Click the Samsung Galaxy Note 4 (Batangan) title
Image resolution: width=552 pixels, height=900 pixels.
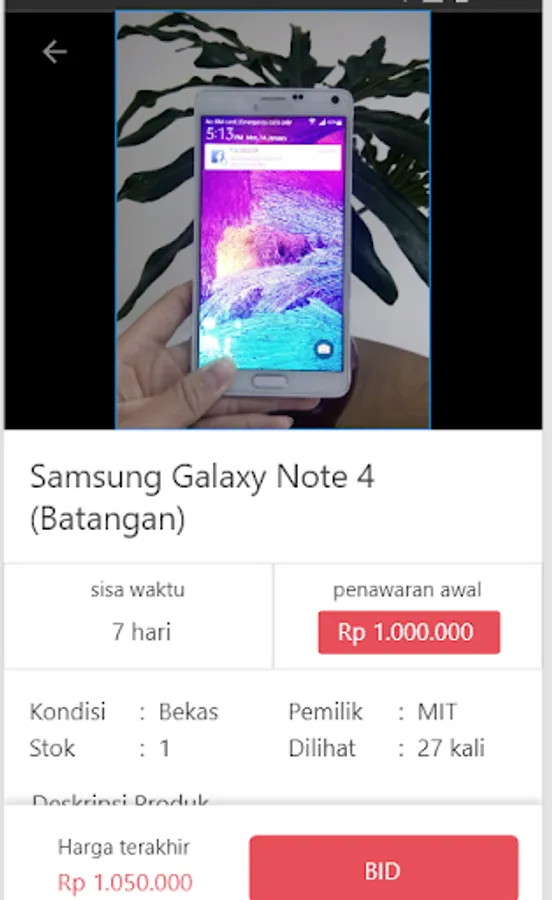[202, 498]
